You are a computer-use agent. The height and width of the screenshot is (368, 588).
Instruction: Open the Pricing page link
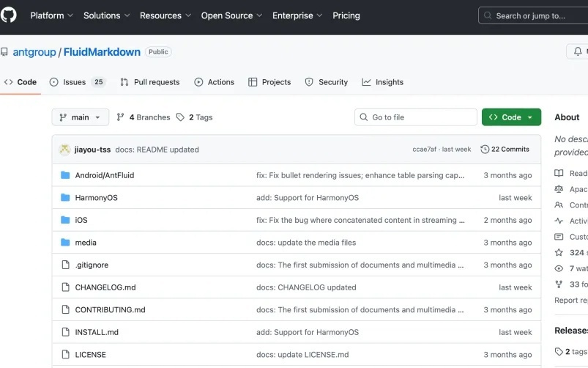(x=346, y=15)
